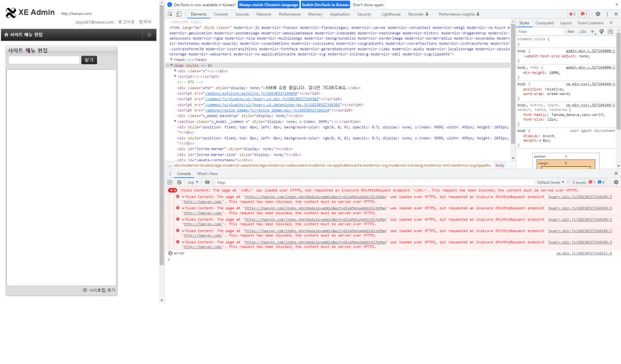Switch to the Console tab in the top bar
Image resolution: width=621 pixels, height=364 pixels.
[x=221, y=15]
